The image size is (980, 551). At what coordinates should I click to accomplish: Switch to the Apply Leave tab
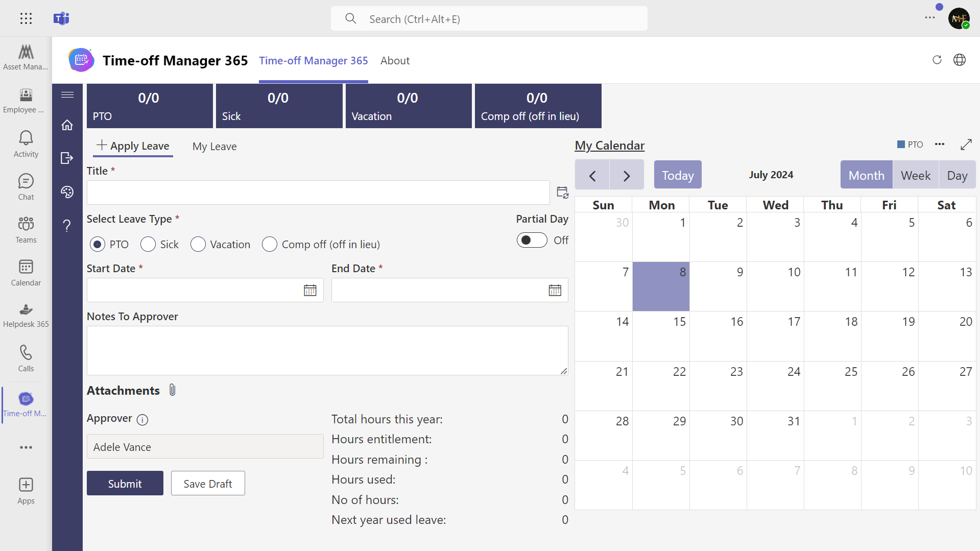(133, 146)
